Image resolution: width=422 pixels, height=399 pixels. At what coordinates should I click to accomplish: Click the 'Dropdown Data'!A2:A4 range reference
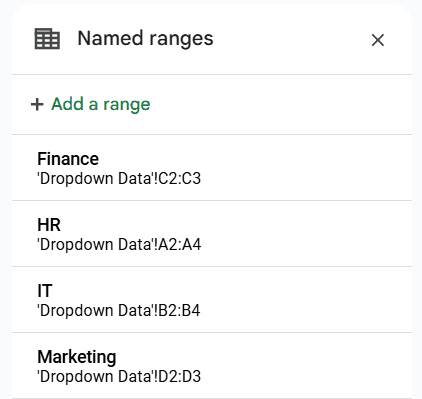pos(119,245)
